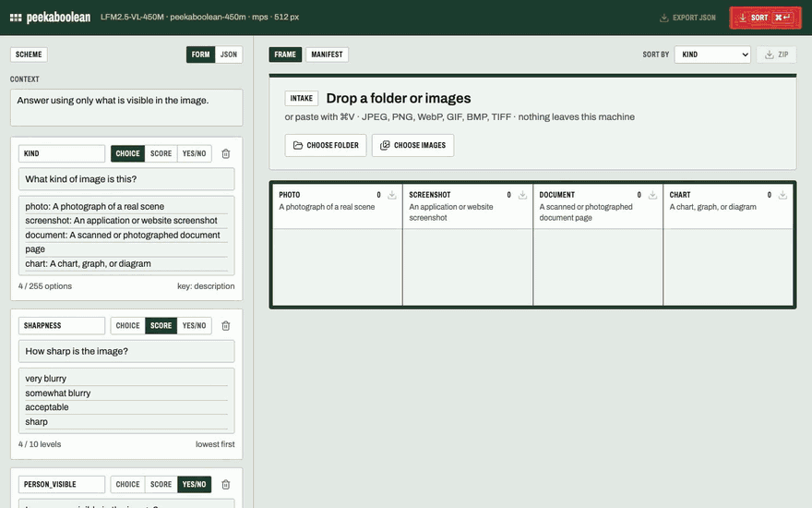Viewport: 812px width, 508px height.
Task: Set KIND question type to CHOICE
Action: coord(127,153)
